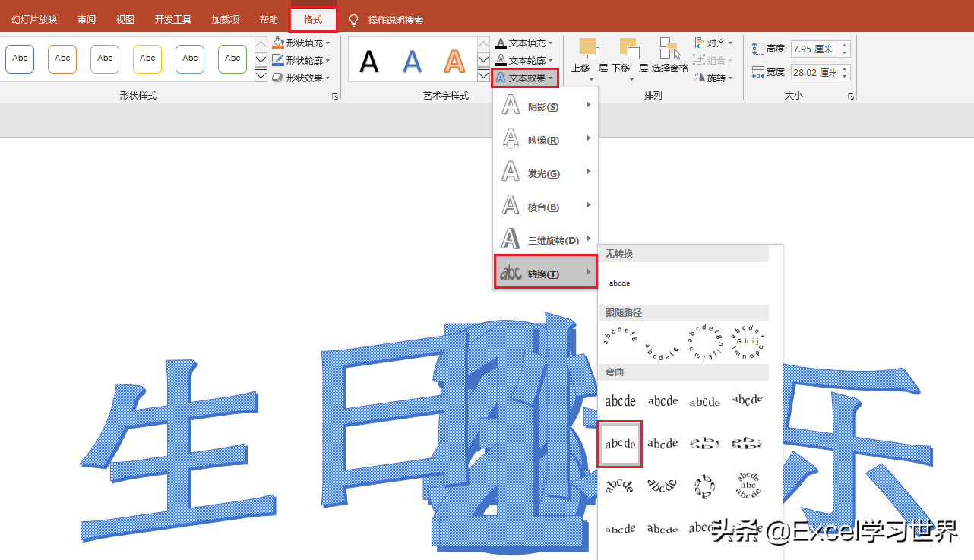The height and width of the screenshot is (560, 974).
Task: Open the 旋转 rotate dropdown
Action: [x=713, y=78]
